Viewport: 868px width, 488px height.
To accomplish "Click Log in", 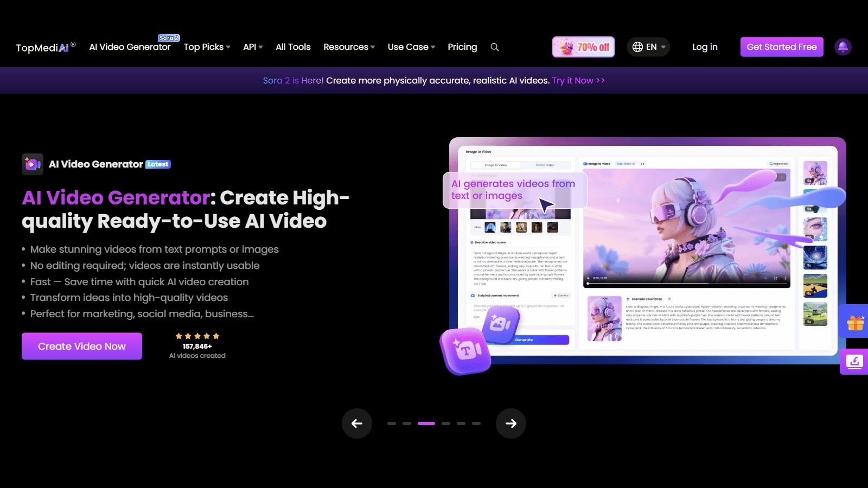I will pos(705,47).
